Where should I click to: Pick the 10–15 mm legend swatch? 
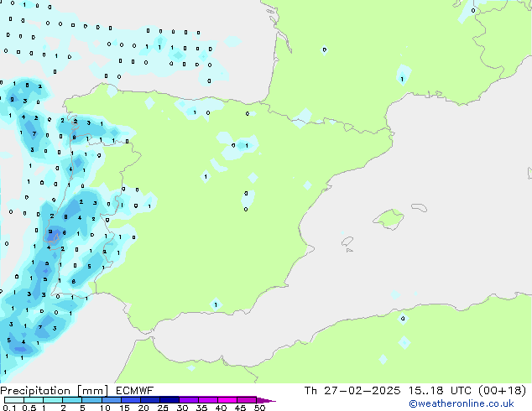point(111,400)
